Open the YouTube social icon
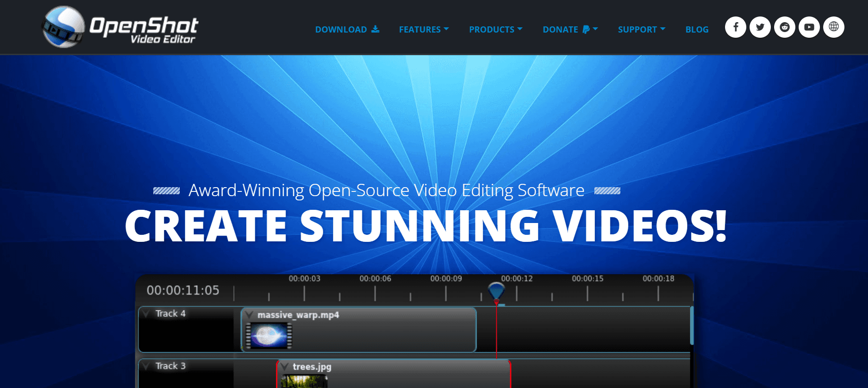This screenshot has height=388, width=868. [809, 27]
